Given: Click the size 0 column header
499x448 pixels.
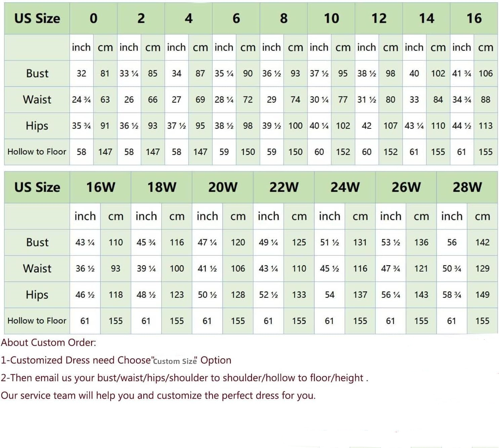Looking at the screenshot, I should 93,18.
